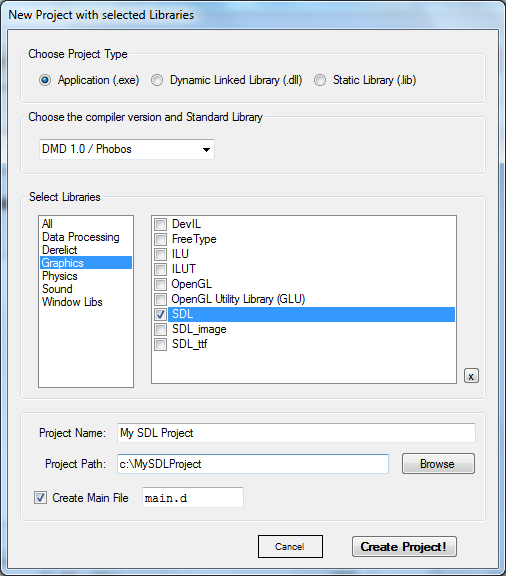Tick the FreeType library checkbox
This screenshot has width=506, height=576.
[x=160, y=239]
